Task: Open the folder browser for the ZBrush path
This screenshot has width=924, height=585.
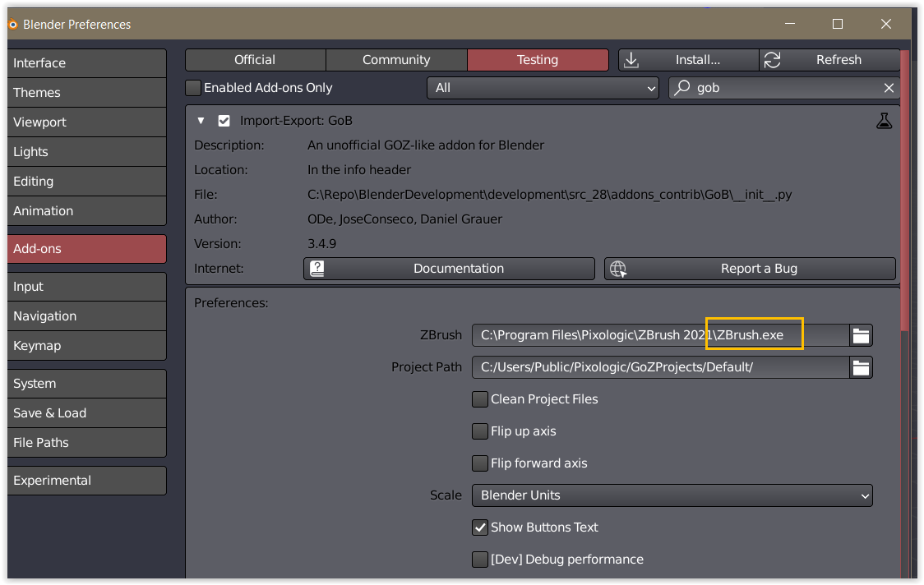Action: point(861,334)
